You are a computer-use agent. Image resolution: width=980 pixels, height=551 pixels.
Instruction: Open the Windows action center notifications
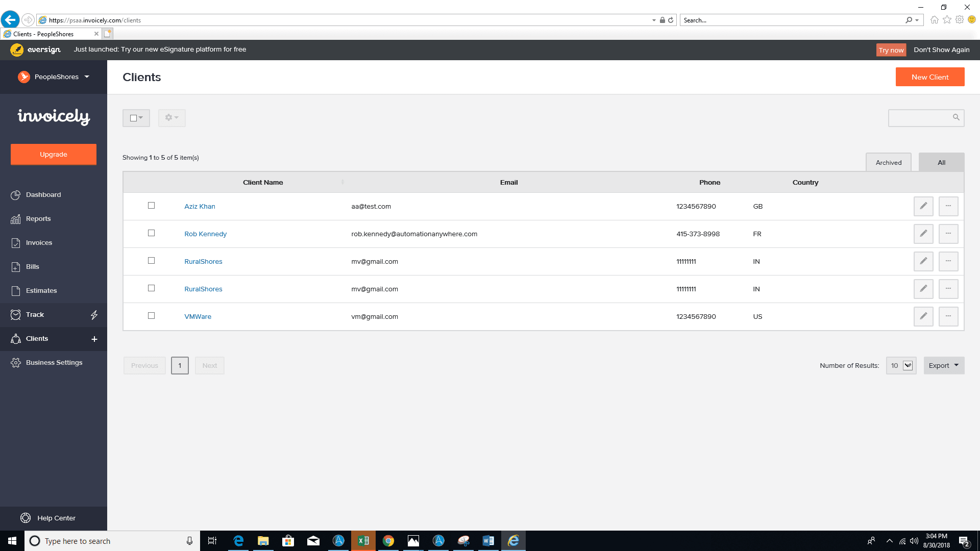coord(964,541)
